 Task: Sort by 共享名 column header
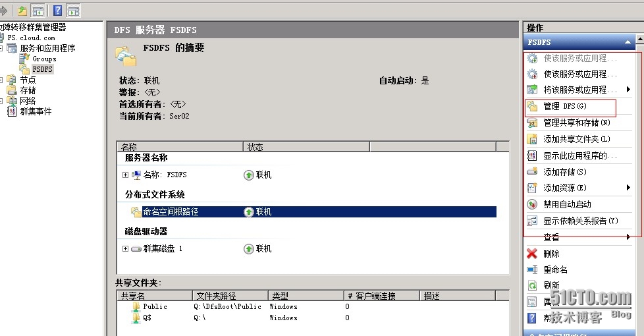(x=155, y=296)
